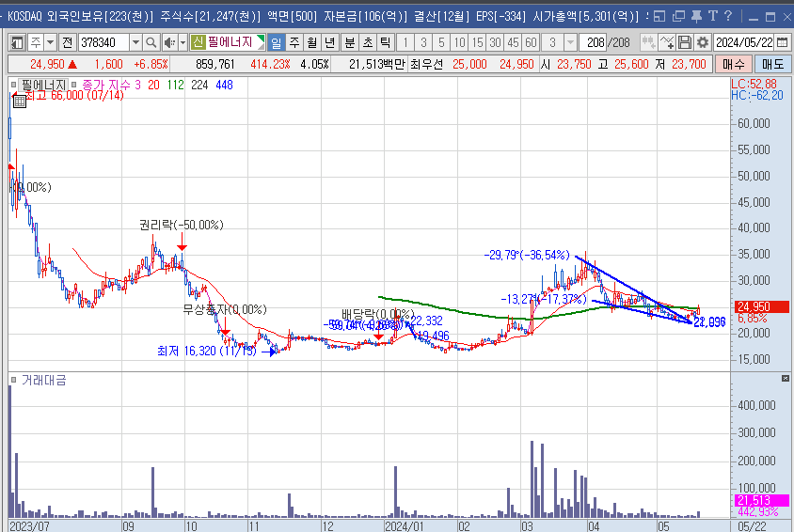Viewport: 794px width, 532px height.
Task: Click the 매수 buy button
Action: coord(733,64)
